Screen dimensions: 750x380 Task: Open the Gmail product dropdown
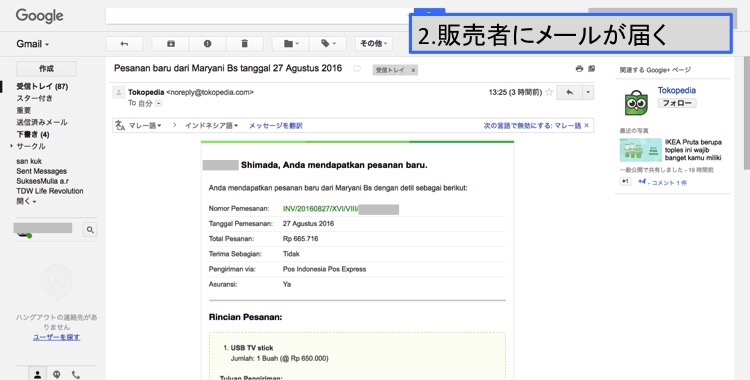[x=33, y=44]
